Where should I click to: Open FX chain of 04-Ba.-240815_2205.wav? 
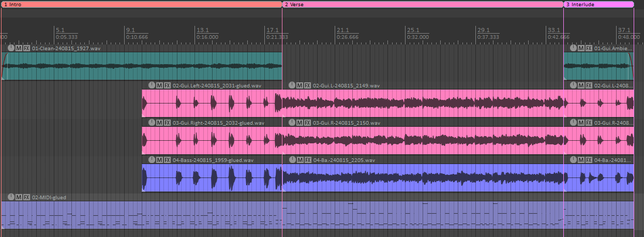tap(307, 160)
